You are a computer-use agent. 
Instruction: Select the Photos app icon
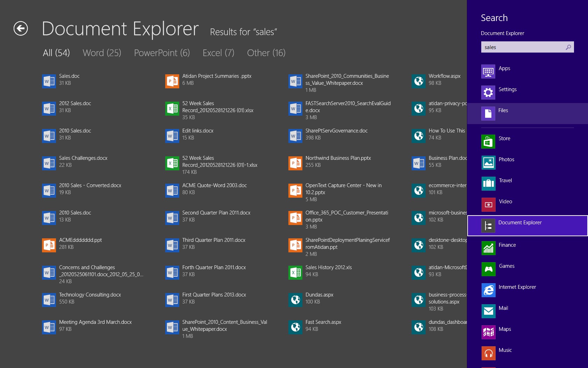pyautogui.click(x=488, y=163)
